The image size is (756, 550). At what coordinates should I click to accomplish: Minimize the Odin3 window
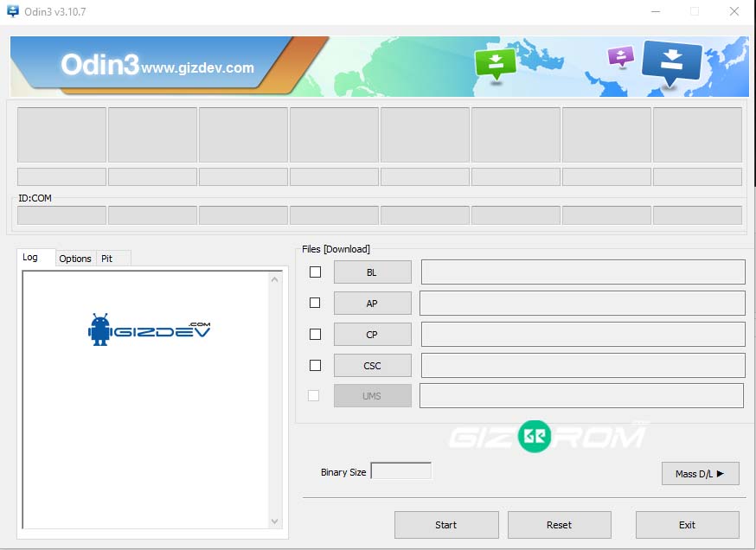click(656, 11)
